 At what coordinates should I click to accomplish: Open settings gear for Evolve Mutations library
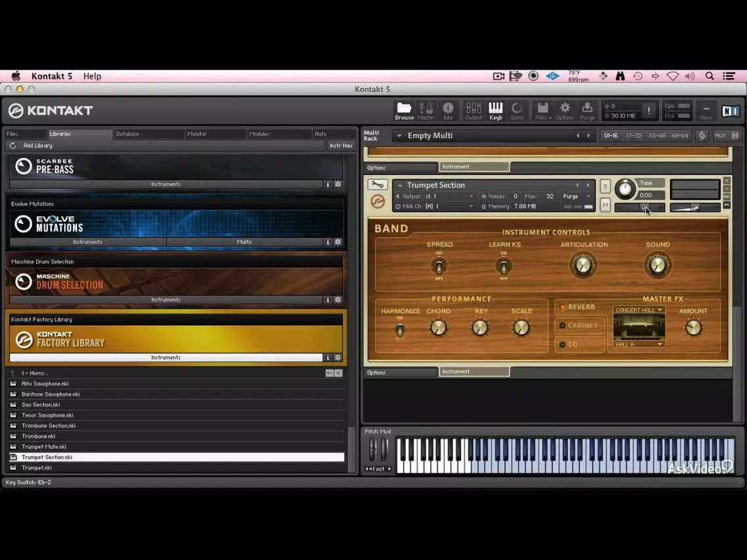point(338,242)
